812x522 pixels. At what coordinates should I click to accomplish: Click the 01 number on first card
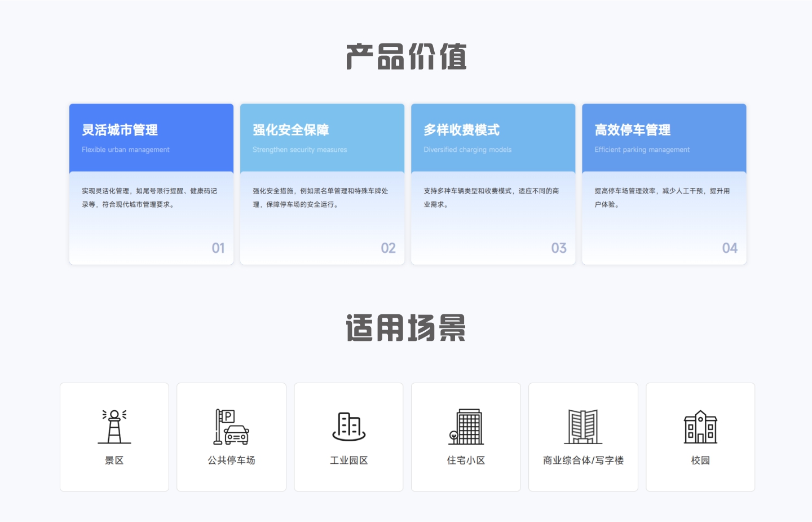tap(218, 248)
